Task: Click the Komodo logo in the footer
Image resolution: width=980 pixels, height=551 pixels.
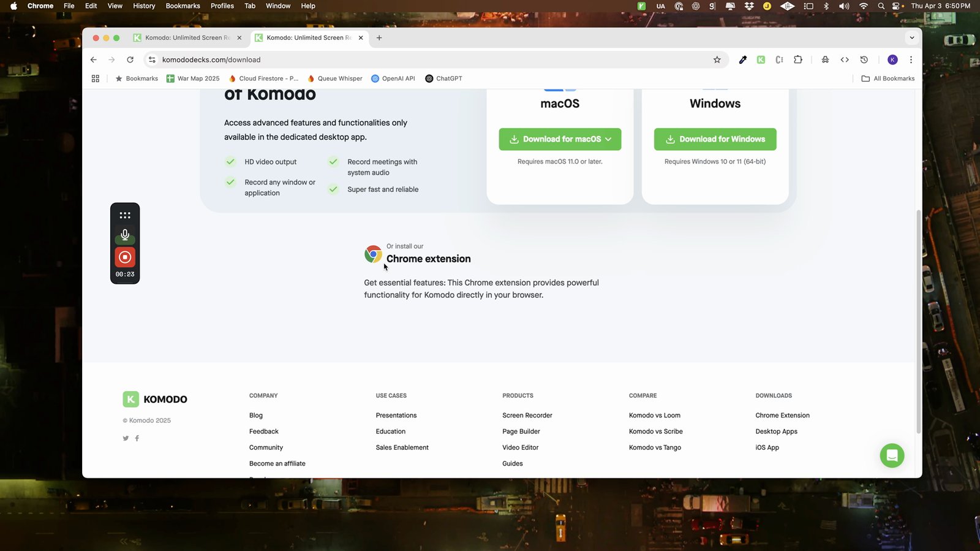Action: [x=155, y=400]
